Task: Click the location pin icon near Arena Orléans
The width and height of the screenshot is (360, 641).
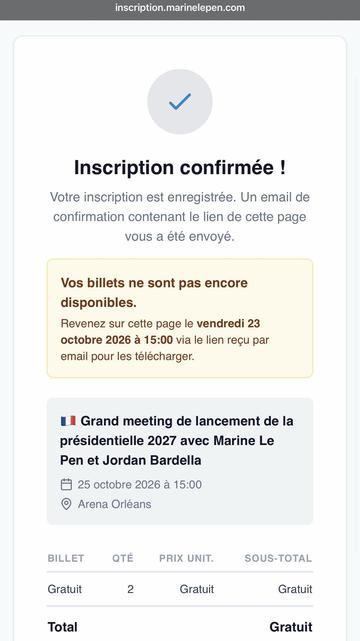Action: tap(66, 504)
